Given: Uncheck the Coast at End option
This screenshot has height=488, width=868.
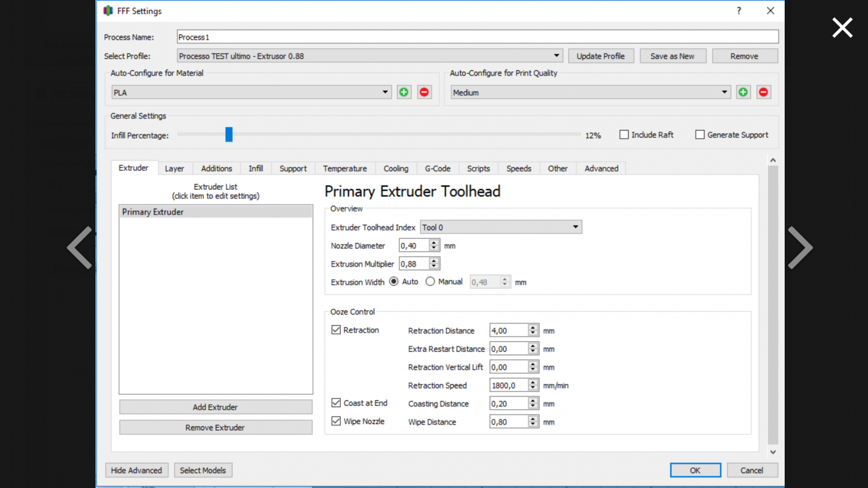Looking at the screenshot, I should tap(336, 403).
